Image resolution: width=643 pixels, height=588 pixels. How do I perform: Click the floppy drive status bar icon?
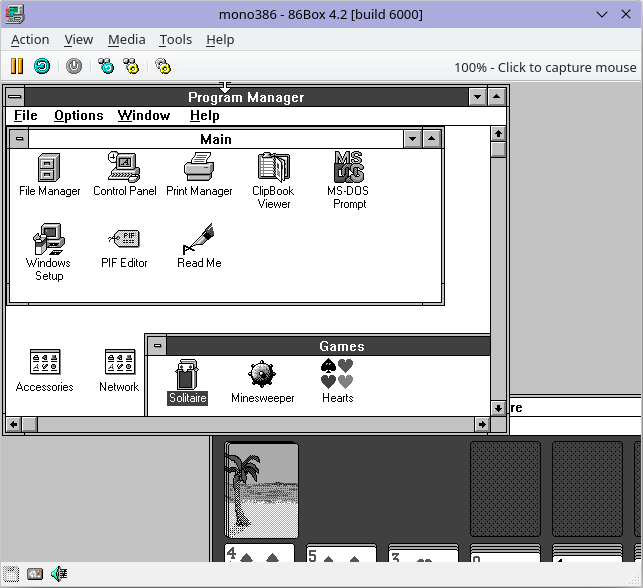pos(11,574)
